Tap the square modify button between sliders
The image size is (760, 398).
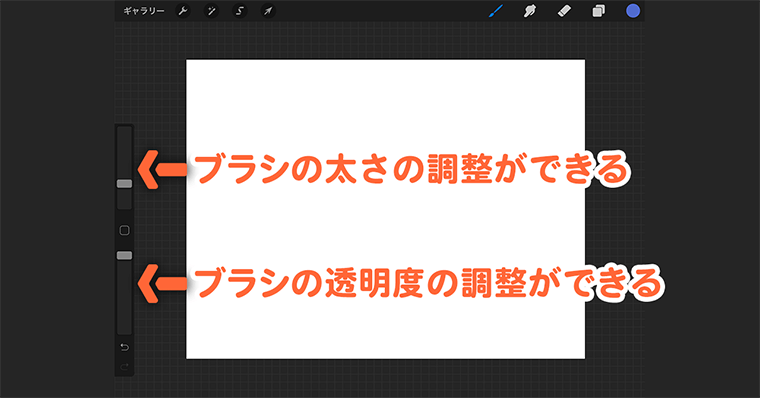pyautogui.click(x=125, y=230)
